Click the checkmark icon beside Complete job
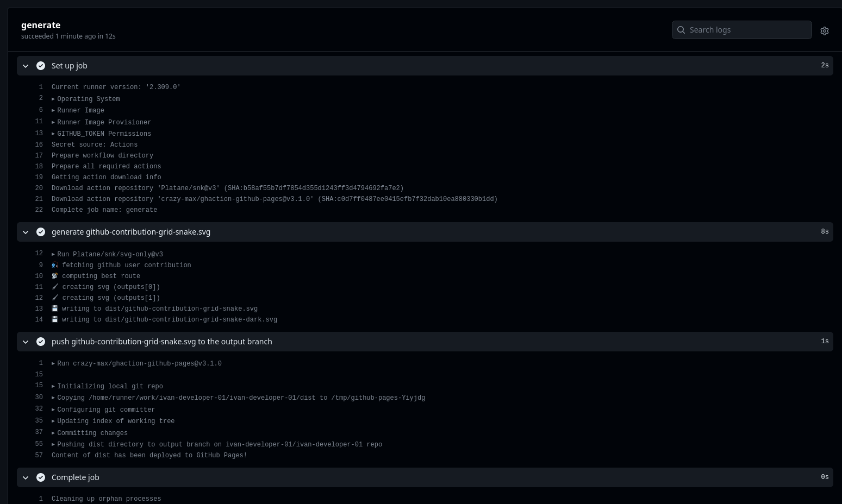The height and width of the screenshot is (504, 842). 41,477
